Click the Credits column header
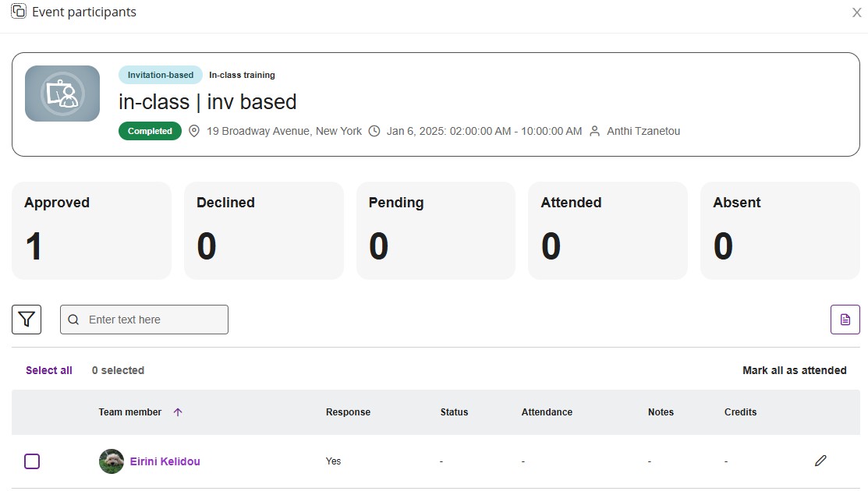This screenshot has height=491, width=868. pyautogui.click(x=740, y=412)
